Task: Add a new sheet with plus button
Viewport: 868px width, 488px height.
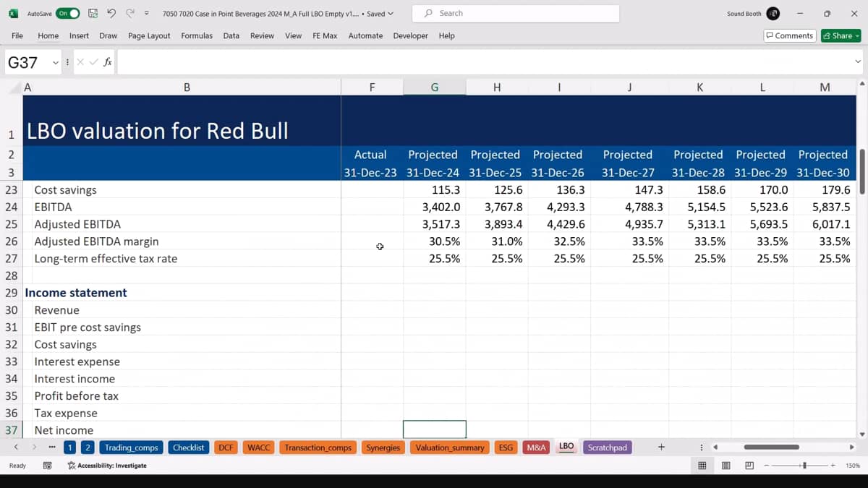Action: click(x=661, y=448)
